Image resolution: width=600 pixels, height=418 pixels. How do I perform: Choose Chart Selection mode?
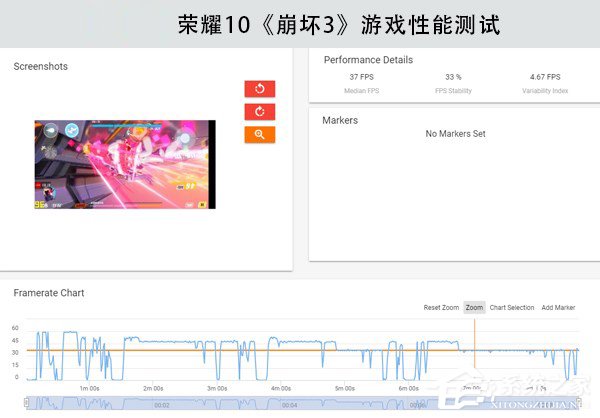(512, 307)
